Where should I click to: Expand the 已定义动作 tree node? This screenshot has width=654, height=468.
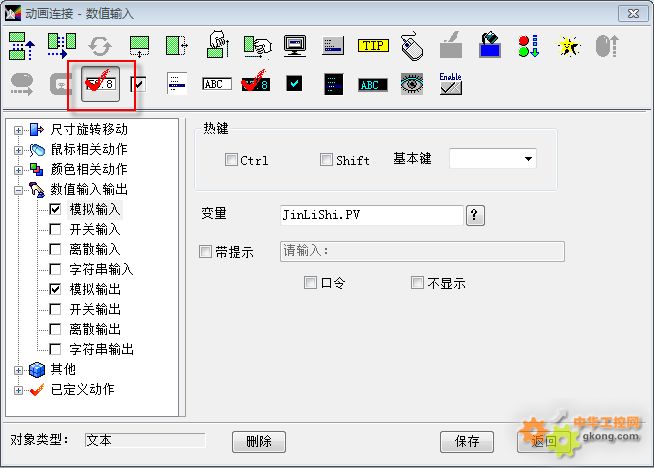tap(18, 390)
